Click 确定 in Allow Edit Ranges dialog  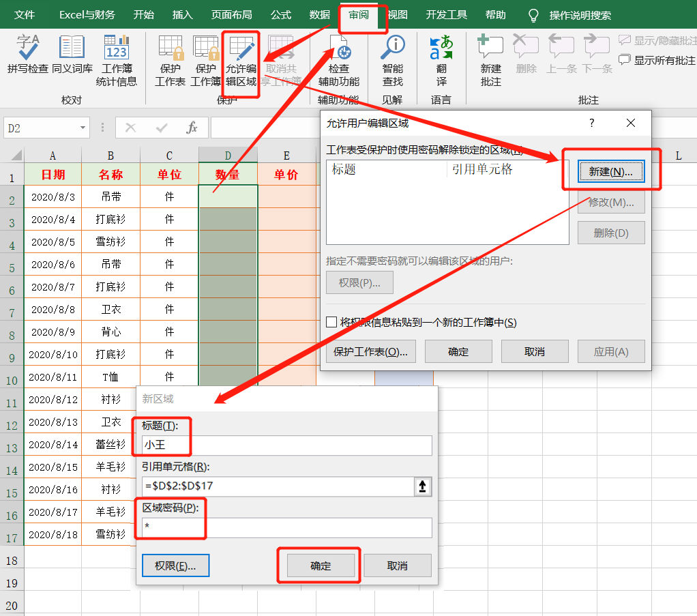tap(458, 351)
